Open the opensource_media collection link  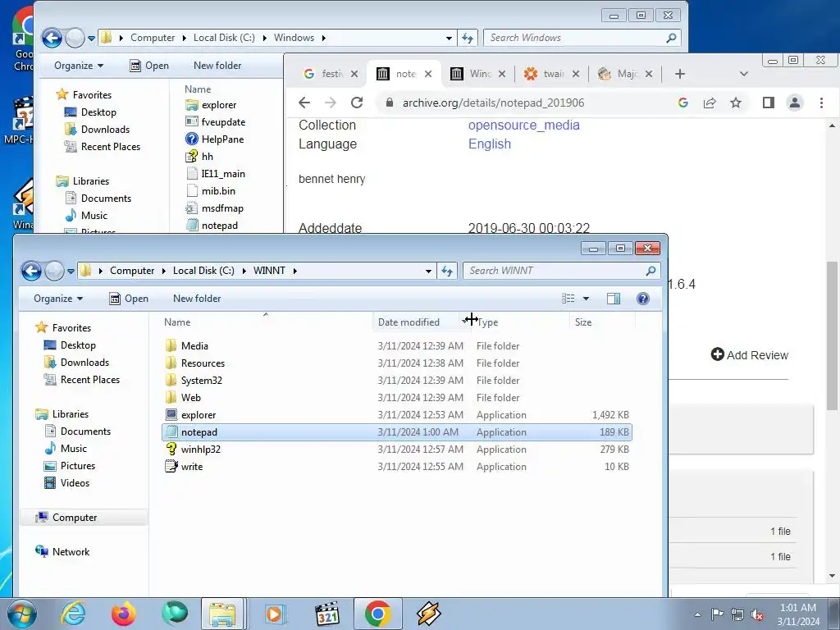[x=524, y=125]
